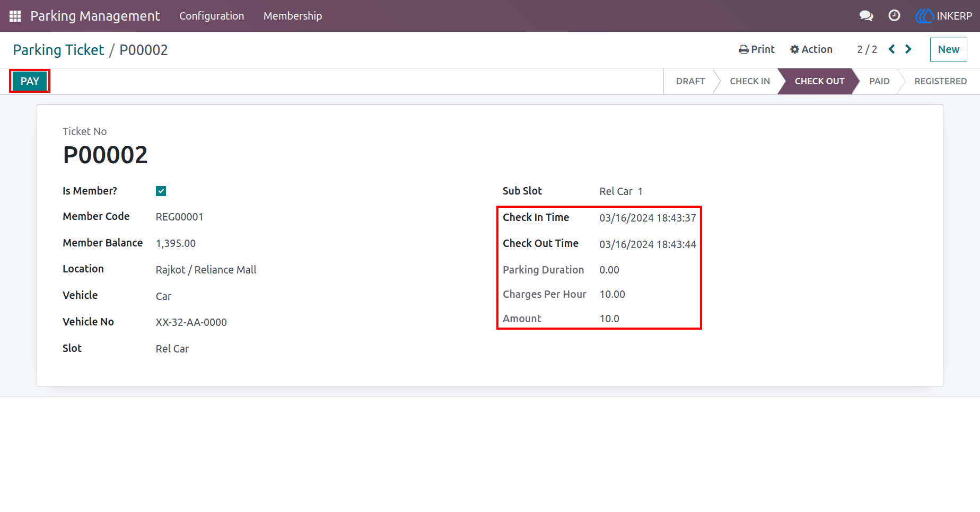980x512 pixels.
Task: Click ticket number heading P00002
Action: point(106,155)
